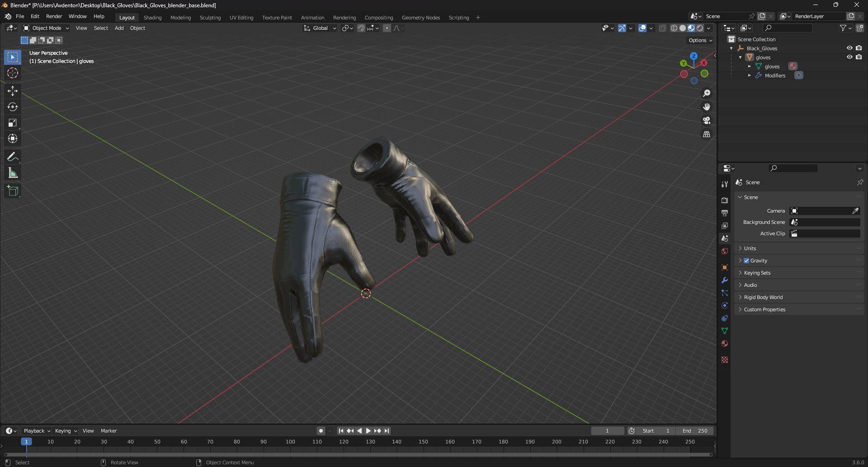868x467 pixels.
Task: Click the pan view hand icon
Action: [x=707, y=107]
